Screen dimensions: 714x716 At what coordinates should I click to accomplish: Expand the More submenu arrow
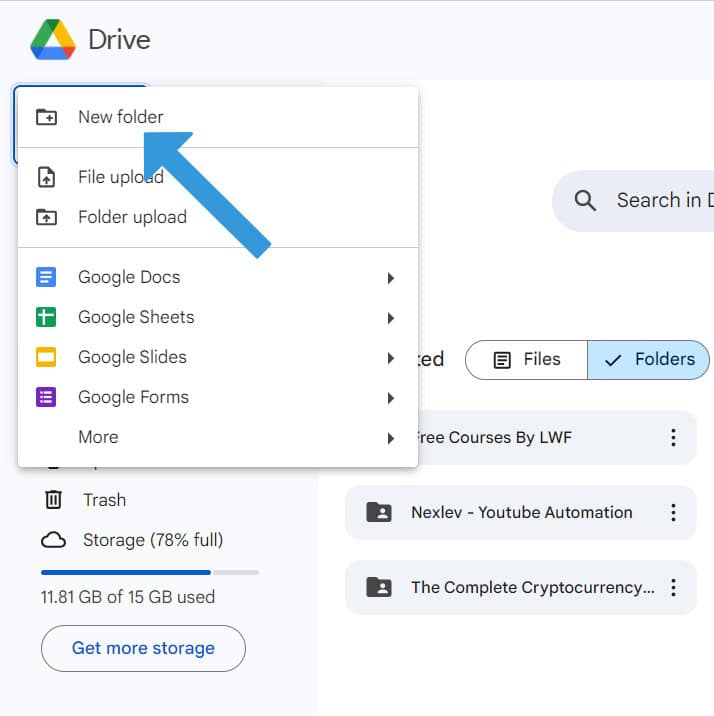tap(390, 438)
